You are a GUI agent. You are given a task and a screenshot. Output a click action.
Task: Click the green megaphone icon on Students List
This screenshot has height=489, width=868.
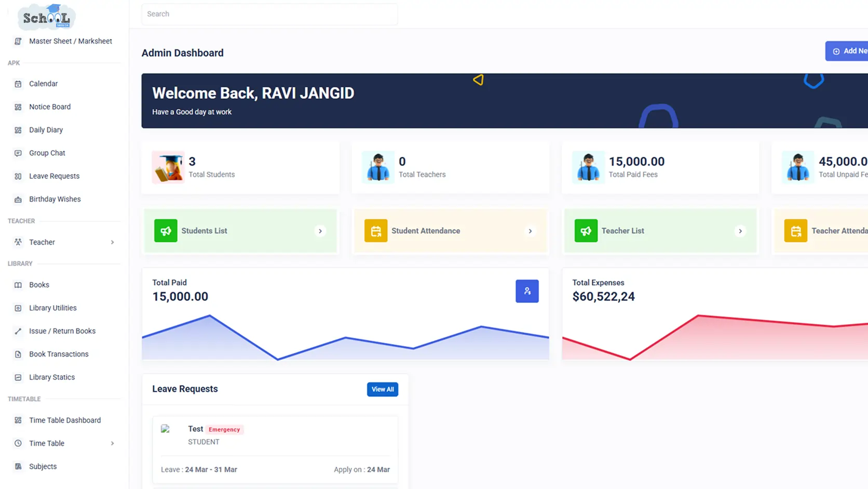coord(166,231)
